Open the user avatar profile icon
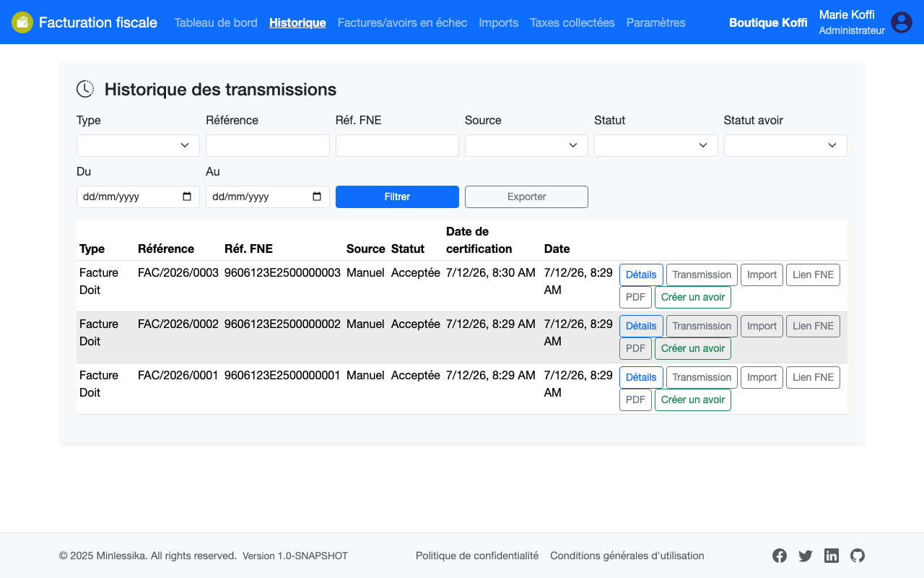 pos(902,22)
